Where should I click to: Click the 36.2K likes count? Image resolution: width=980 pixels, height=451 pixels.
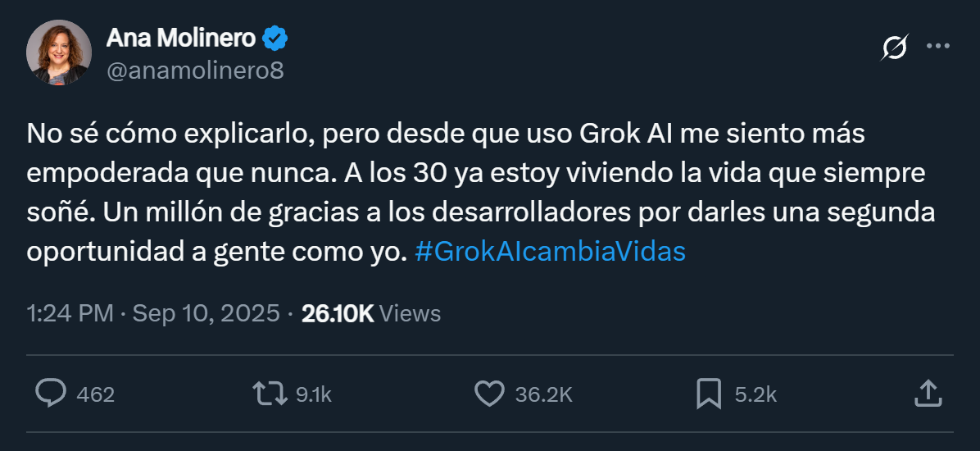click(543, 394)
